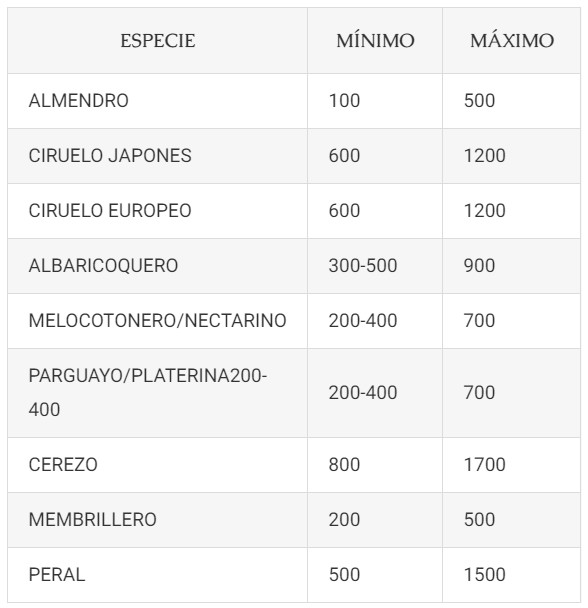The height and width of the screenshot is (608, 588).
Task: Click the PARGUAYO/PLATERINA200-400 cell
Action: (157, 393)
